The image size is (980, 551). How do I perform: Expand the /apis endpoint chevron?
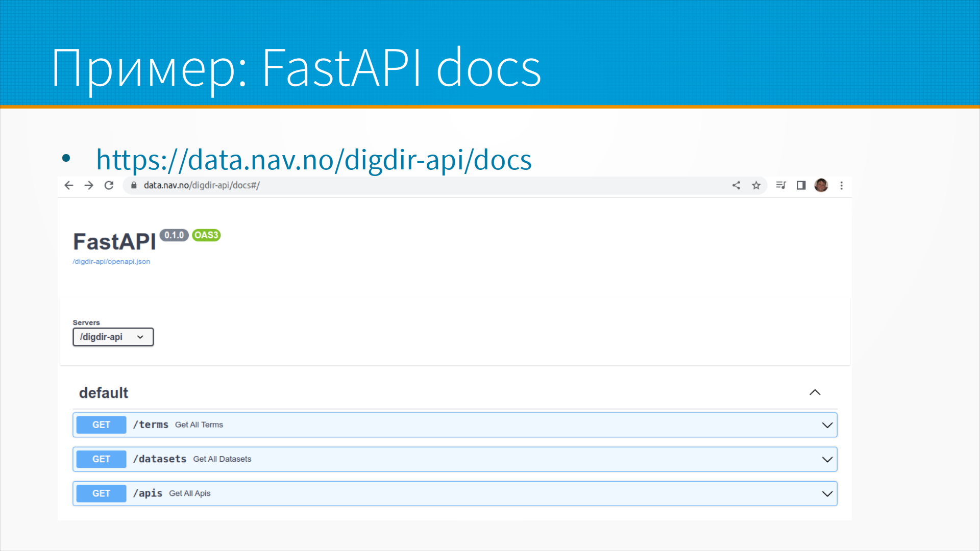coord(827,493)
